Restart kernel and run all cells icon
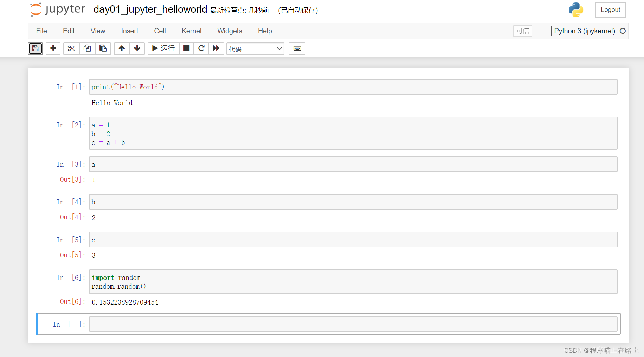644x357 pixels. click(216, 49)
